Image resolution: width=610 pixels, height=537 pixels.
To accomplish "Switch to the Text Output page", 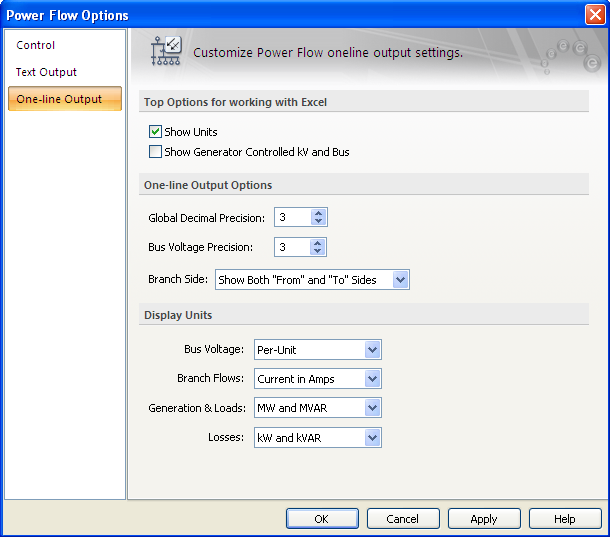I will pos(46,72).
